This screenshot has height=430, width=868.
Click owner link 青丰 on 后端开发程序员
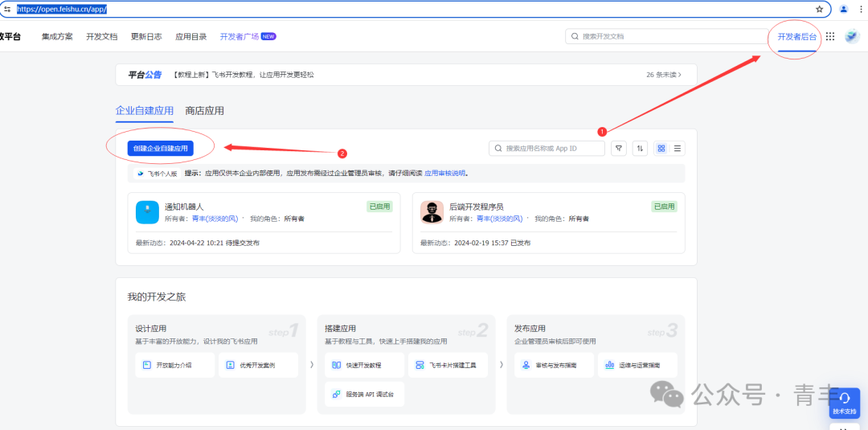(x=500, y=219)
